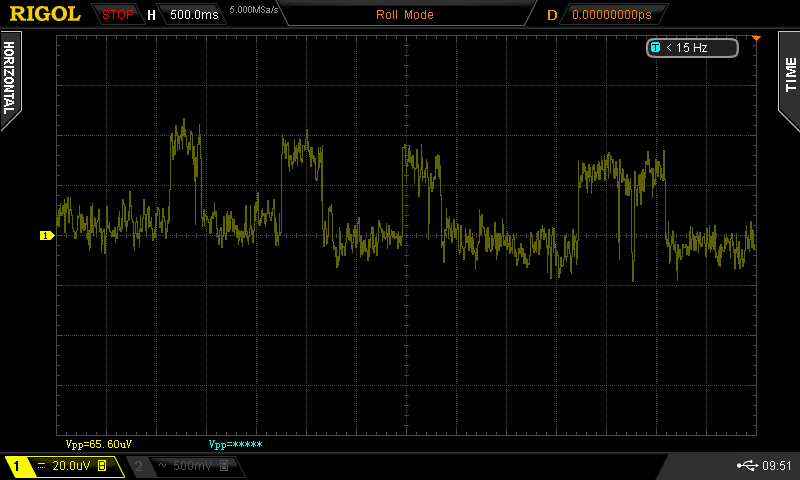Image resolution: width=800 pixels, height=480 pixels.
Task: Click the USB connection icon
Action: click(747, 465)
